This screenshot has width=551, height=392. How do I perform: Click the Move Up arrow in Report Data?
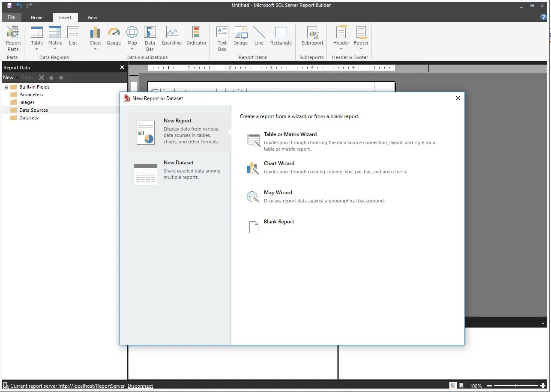coord(51,77)
